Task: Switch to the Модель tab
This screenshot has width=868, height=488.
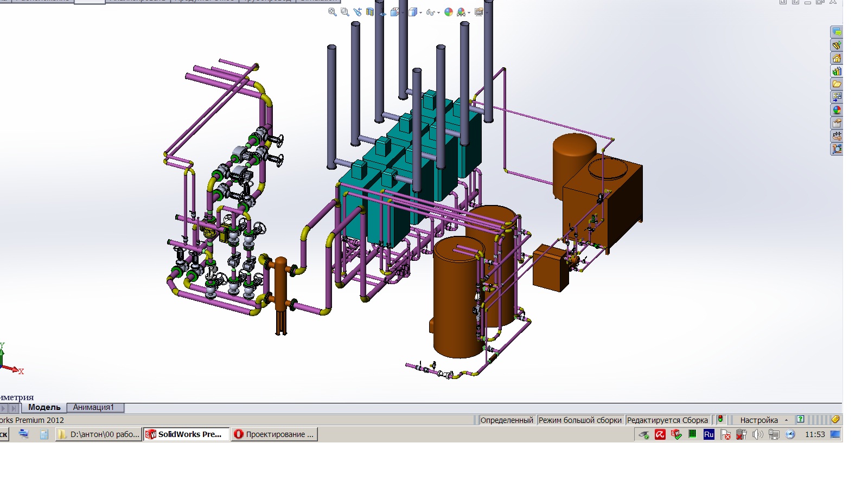Action: pos(44,407)
